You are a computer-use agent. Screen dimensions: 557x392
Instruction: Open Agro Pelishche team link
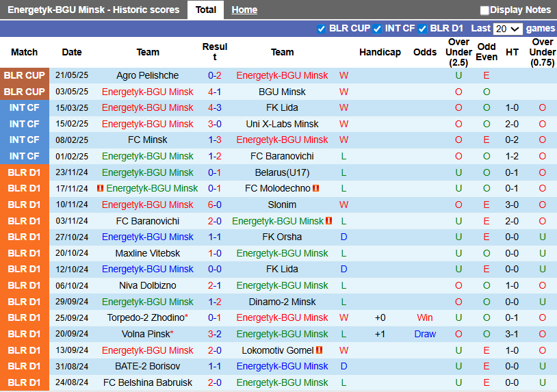click(x=147, y=76)
